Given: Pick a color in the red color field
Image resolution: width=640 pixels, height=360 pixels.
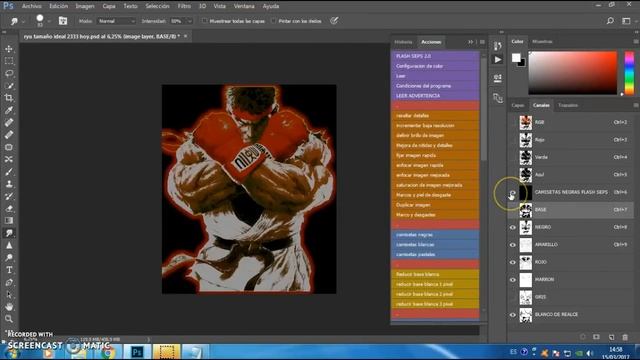Looking at the screenshot, I should [x=573, y=73].
